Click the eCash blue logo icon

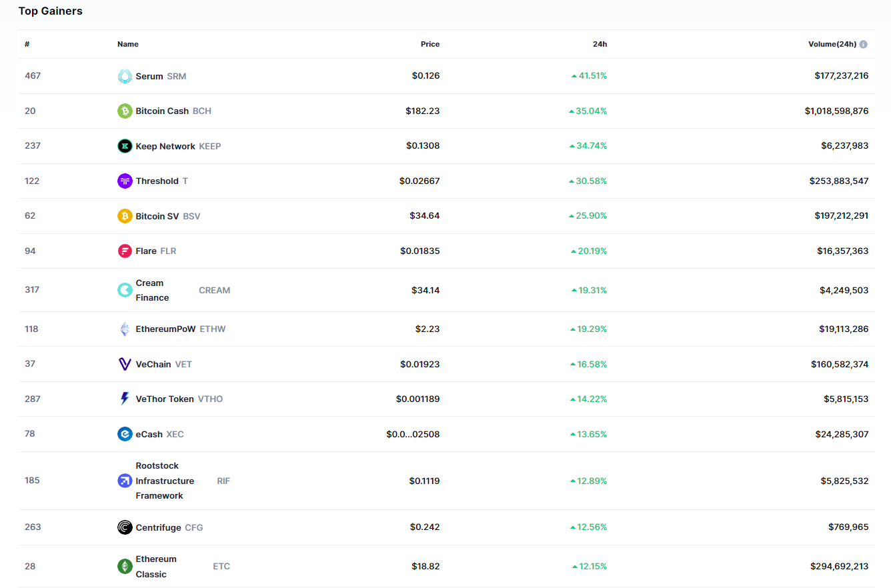point(125,434)
